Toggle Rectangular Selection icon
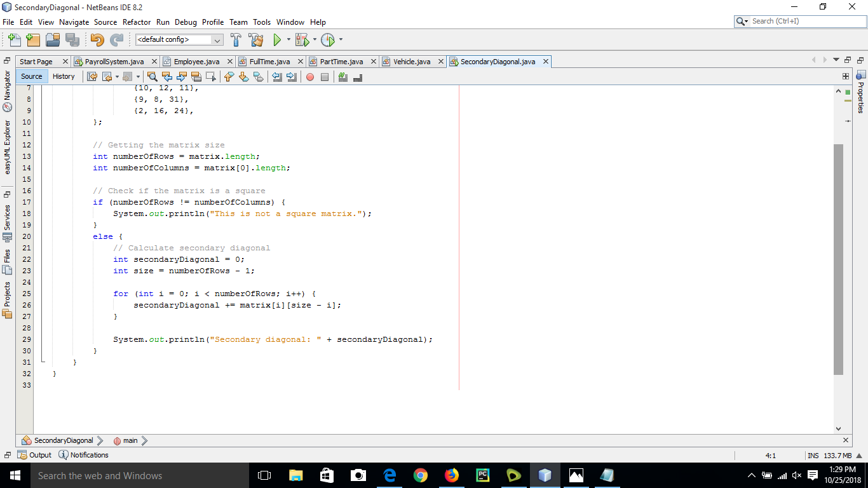The image size is (868, 488). [x=210, y=77]
